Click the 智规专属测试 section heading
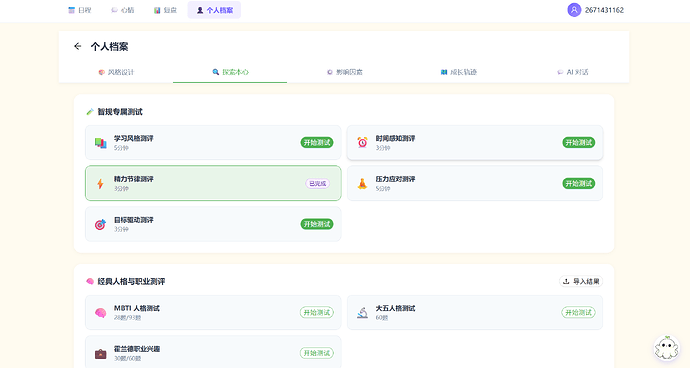690x368 pixels. click(120, 112)
